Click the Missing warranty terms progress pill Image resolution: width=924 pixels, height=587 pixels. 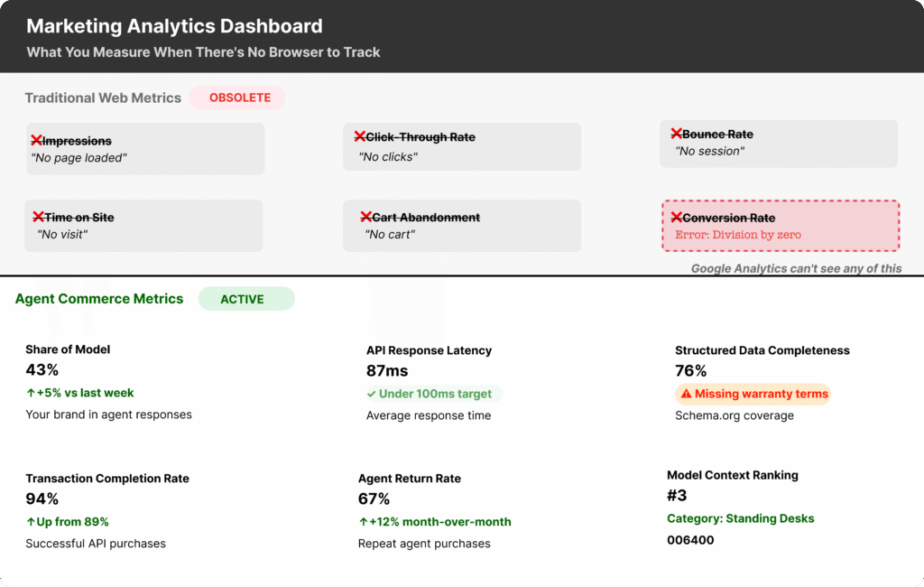coord(753,394)
